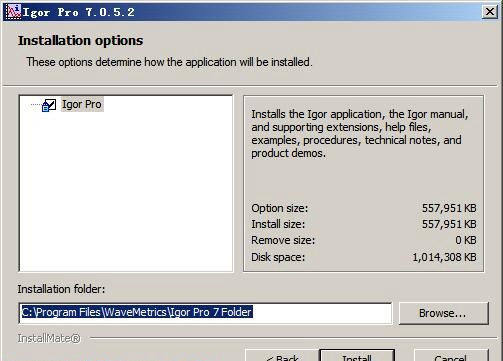Toggle the Igor Pro component checkbox
The width and height of the screenshot is (503, 361).
51,104
